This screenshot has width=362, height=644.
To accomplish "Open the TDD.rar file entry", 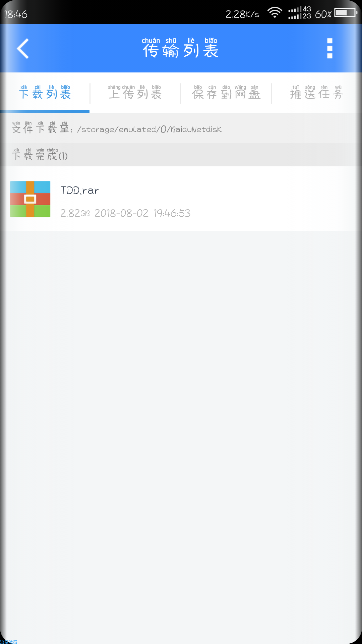I will [181, 199].
